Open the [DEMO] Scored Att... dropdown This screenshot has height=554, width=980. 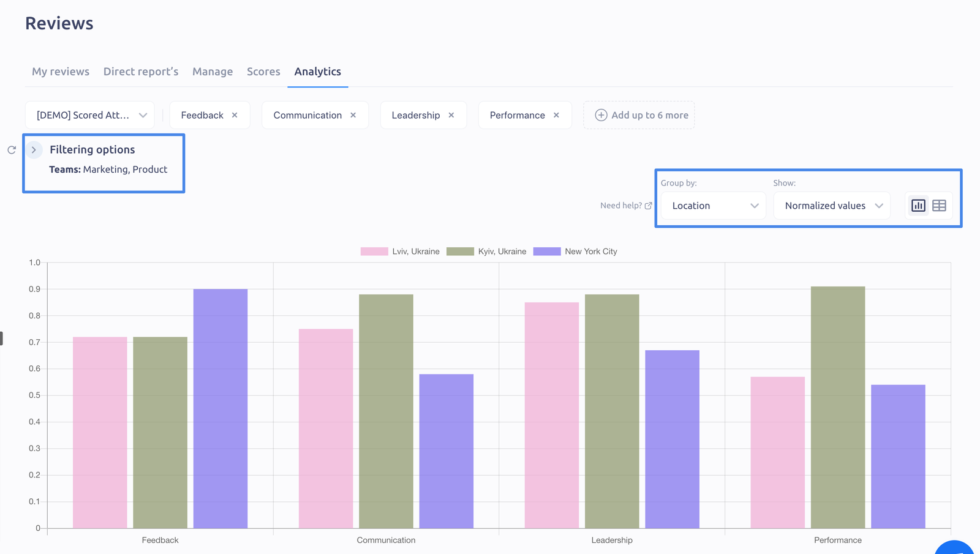[x=90, y=115]
